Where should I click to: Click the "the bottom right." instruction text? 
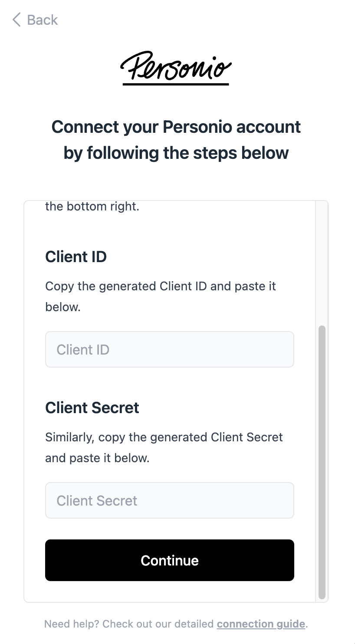point(92,207)
